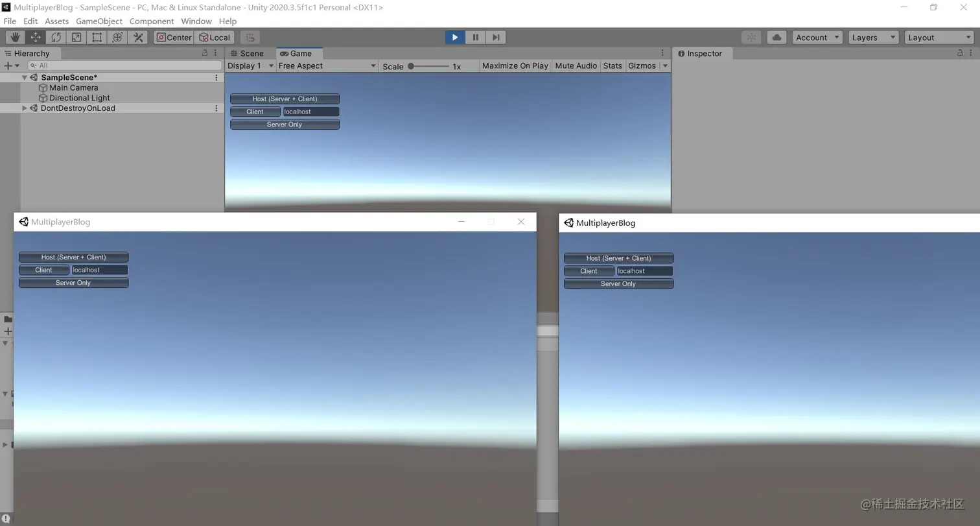Click the Inspector lock icon
Screen dimensions: 980x526
(960, 53)
